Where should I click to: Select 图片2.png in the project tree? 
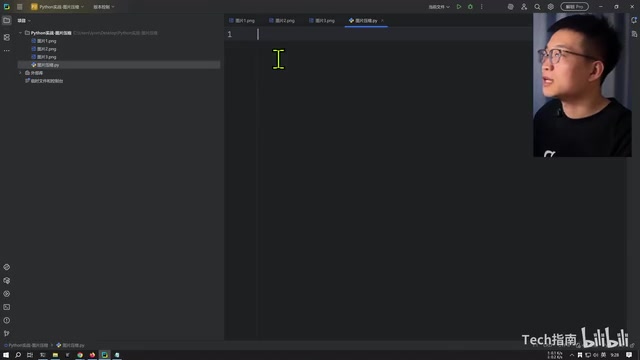click(44, 49)
